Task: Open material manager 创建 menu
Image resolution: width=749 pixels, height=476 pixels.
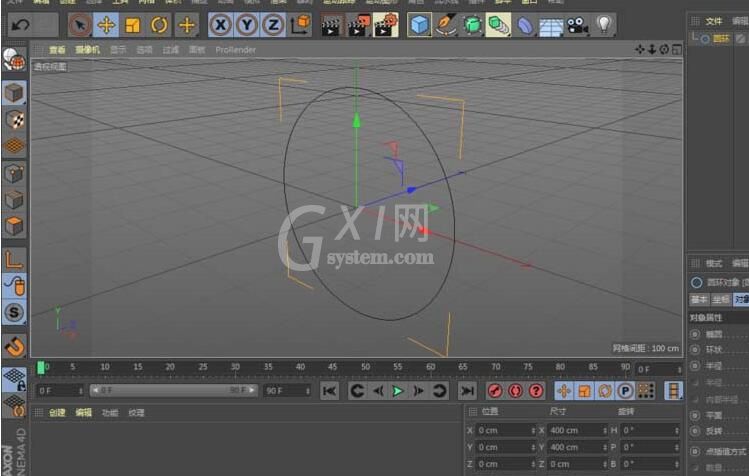Action: (x=57, y=412)
